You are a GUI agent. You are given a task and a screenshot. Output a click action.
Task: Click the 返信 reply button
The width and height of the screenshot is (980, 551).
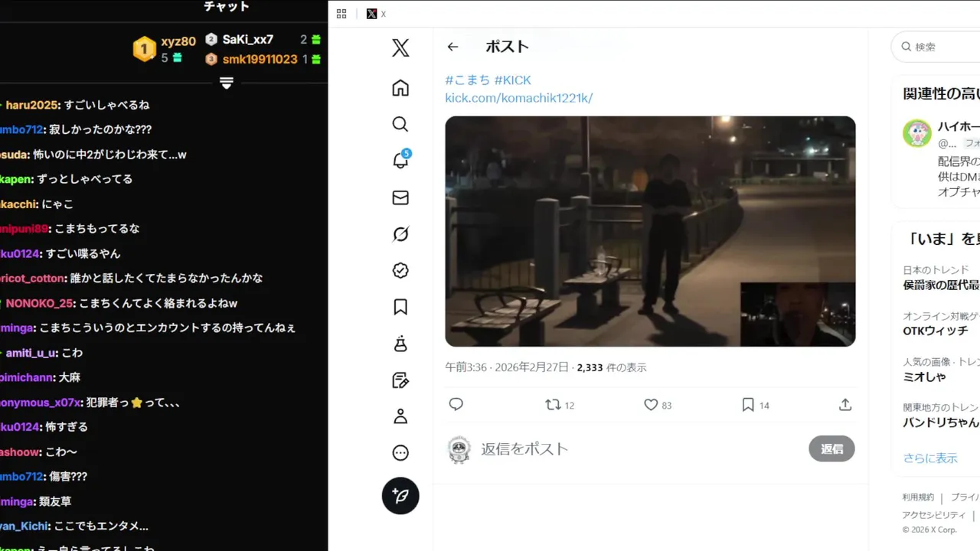tap(831, 448)
